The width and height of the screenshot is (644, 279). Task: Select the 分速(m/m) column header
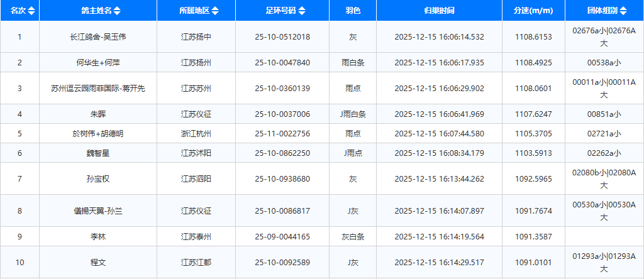[533, 11]
